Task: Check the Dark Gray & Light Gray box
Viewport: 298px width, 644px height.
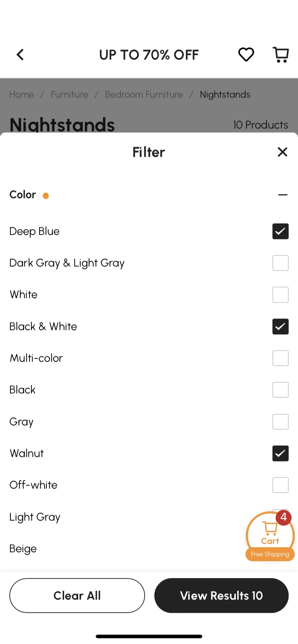Action: (280, 263)
